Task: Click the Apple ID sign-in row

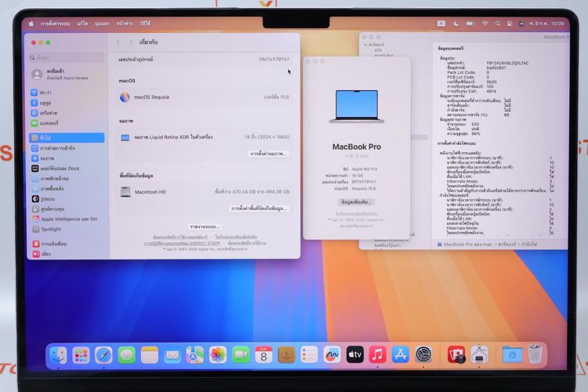Action: coord(60,74)
